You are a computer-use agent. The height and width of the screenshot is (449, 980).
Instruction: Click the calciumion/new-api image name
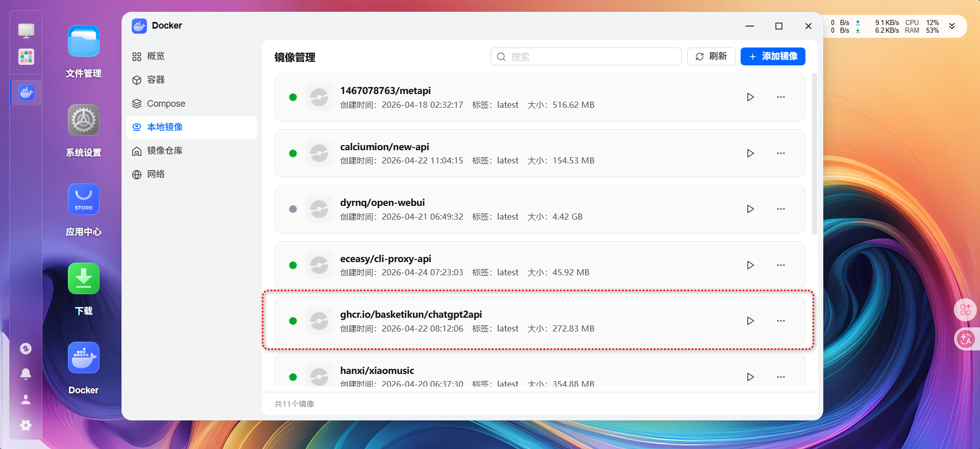384,147
